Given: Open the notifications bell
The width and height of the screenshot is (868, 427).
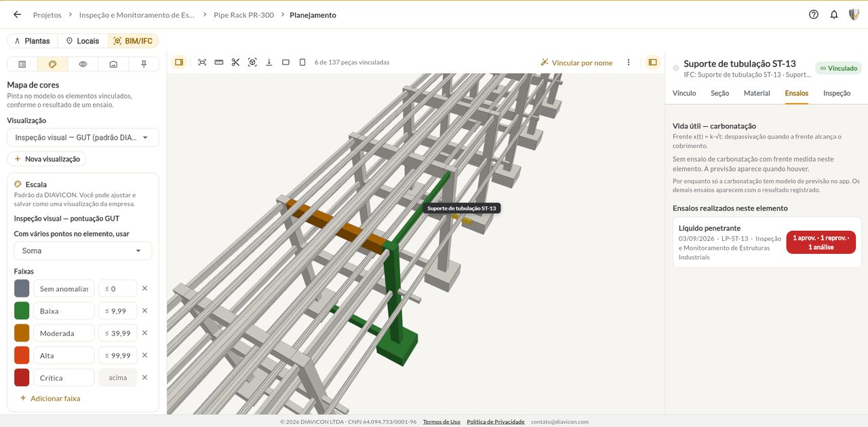Looking at the screenshot, I should [x=834, y=14].
